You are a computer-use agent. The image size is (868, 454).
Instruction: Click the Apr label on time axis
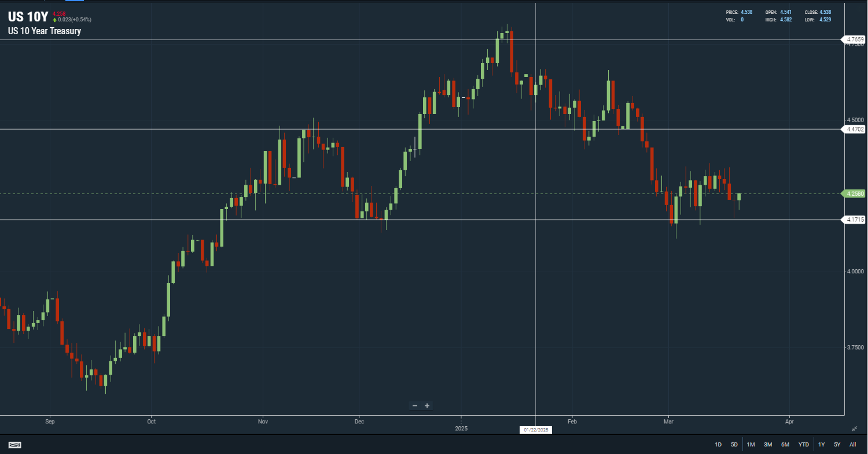coord(789,422)
